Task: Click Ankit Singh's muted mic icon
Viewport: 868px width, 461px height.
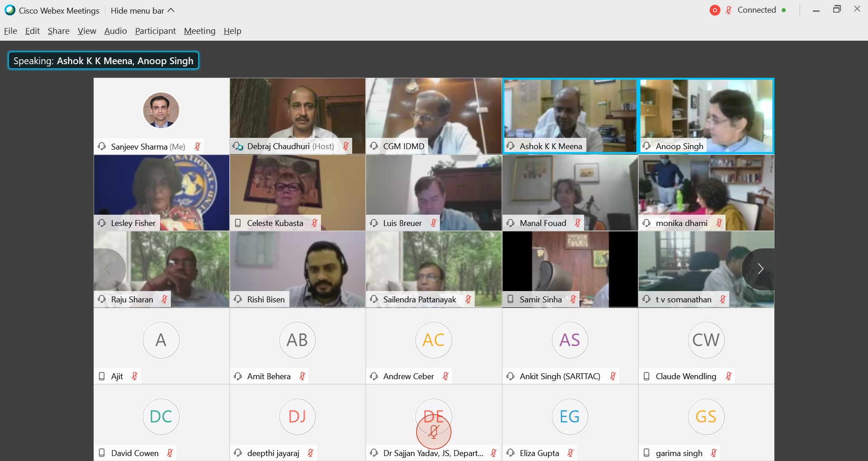Action: click(613, 376)
